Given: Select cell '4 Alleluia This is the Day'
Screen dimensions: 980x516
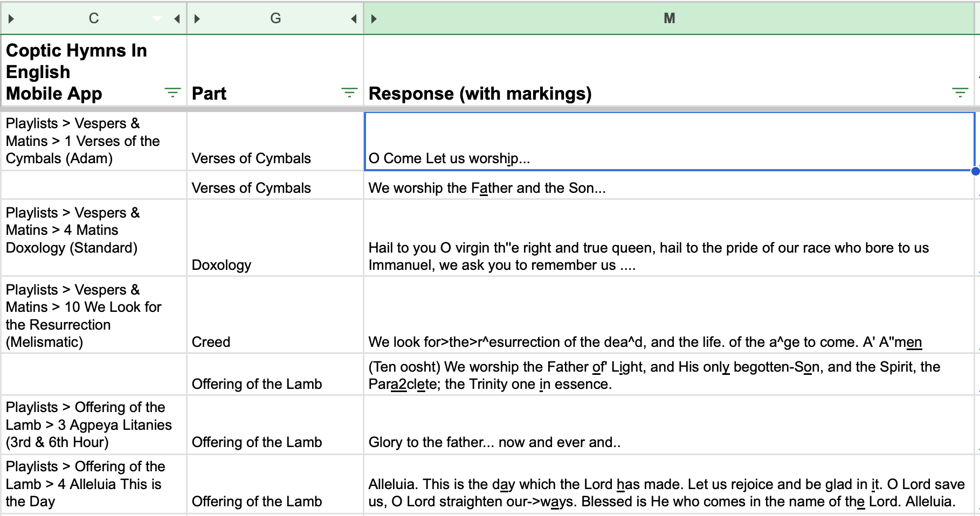Looking at the screenshot, I should point(94,484).
